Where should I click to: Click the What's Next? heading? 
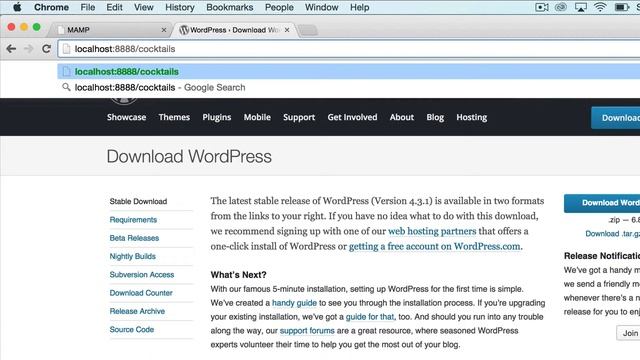238,275
